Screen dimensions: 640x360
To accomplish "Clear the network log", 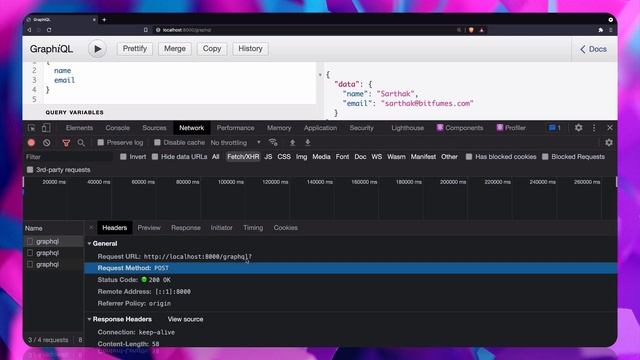I will (47, 142).
